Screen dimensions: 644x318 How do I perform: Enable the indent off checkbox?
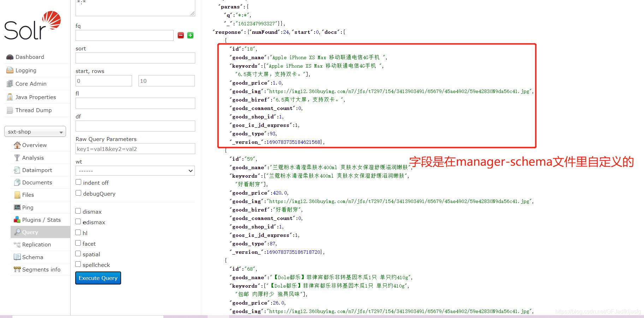78,182
